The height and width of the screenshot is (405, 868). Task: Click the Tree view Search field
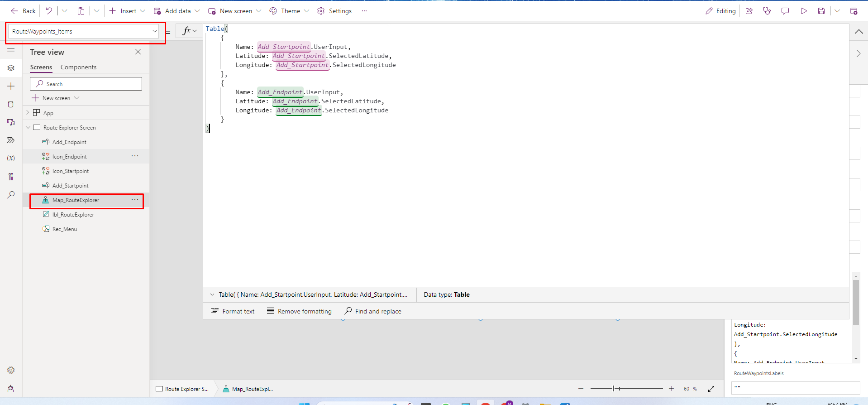pyautogui.click(x=86, y=84)
